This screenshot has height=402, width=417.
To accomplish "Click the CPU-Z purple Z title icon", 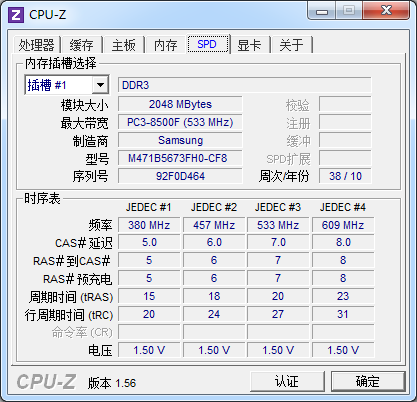I will [16, 15].
